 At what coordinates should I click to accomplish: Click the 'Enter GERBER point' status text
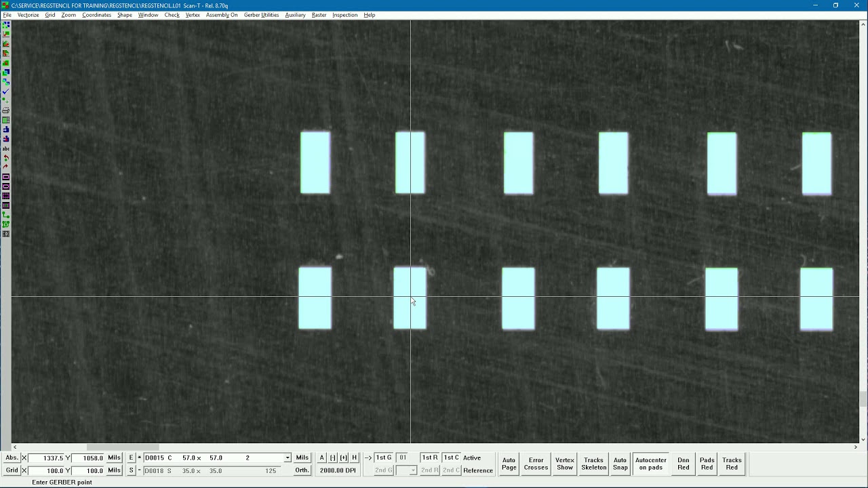(x=62, y=482)
